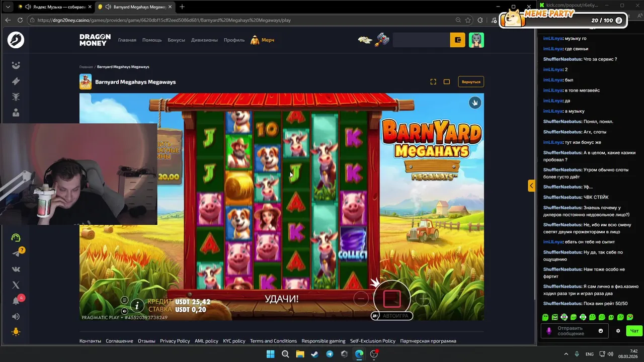
Task: Enter fullscreen mode for the game
Action: [433, 81]
